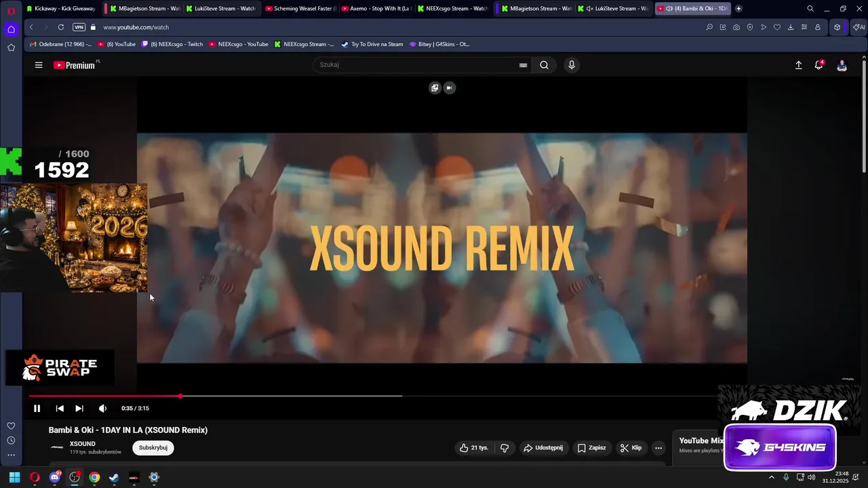
Task: Click the address bar URL
Action: pos(136,27)
